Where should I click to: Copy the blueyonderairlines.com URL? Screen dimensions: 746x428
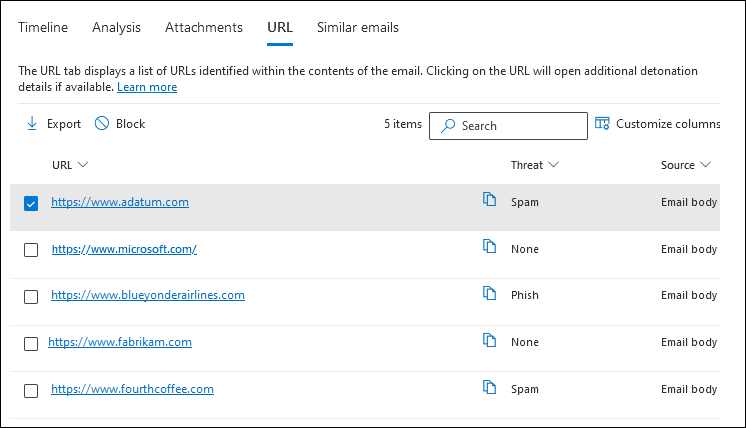pos(490,294)
